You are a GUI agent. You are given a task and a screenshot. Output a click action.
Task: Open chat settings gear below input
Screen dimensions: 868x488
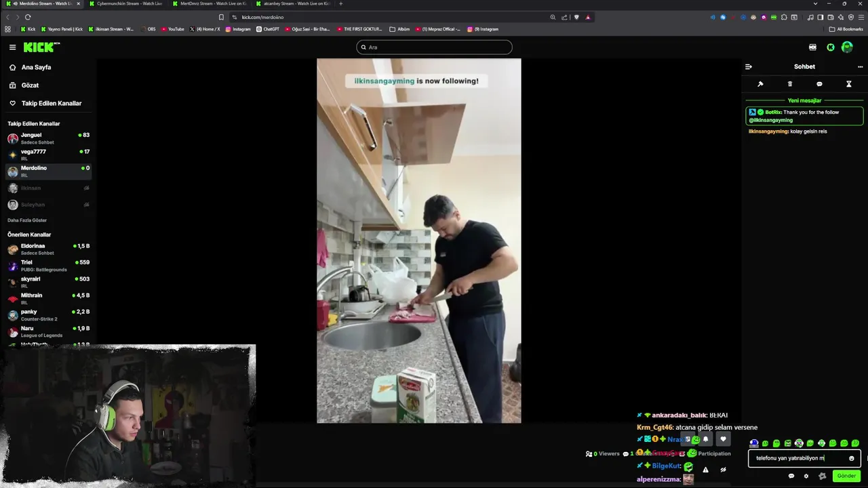point(806,476)
